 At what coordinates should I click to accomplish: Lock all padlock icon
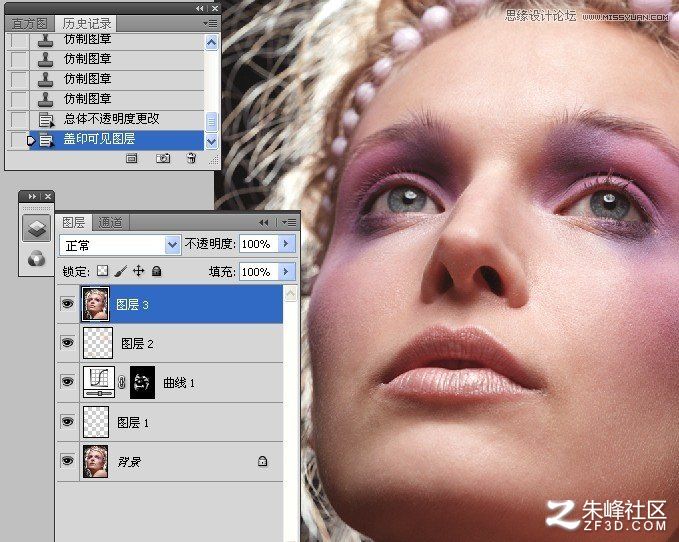point(157,271)
